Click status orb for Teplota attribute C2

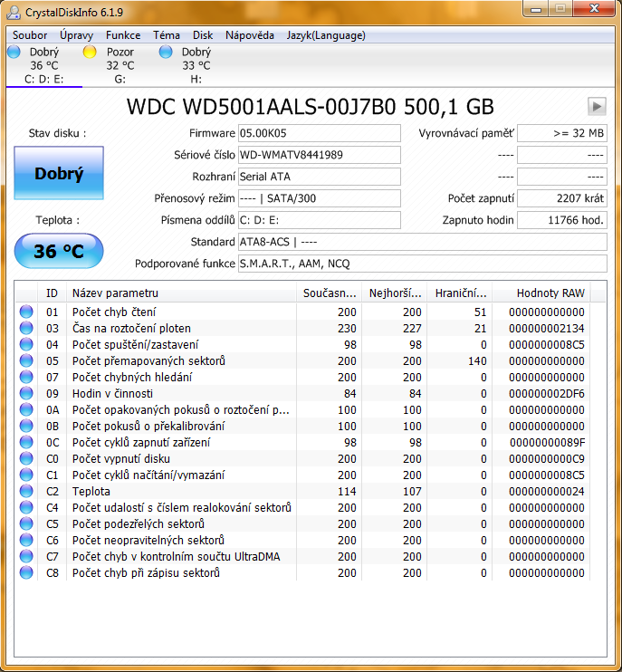[26, 491]
